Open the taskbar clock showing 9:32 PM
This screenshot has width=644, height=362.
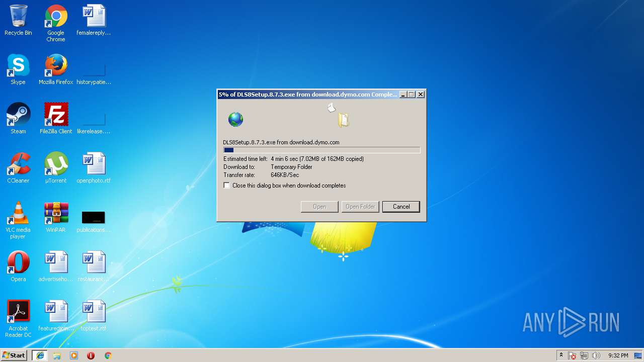[x=618, y=355]
